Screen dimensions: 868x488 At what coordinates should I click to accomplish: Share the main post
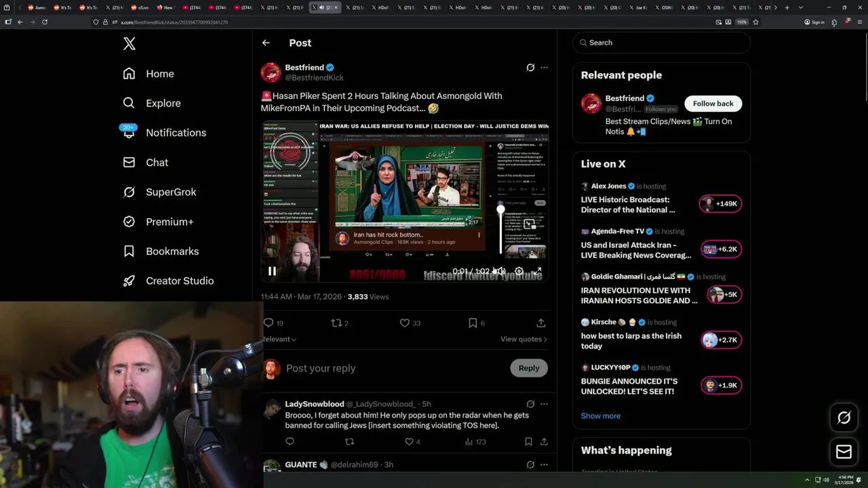click(540, 323)
